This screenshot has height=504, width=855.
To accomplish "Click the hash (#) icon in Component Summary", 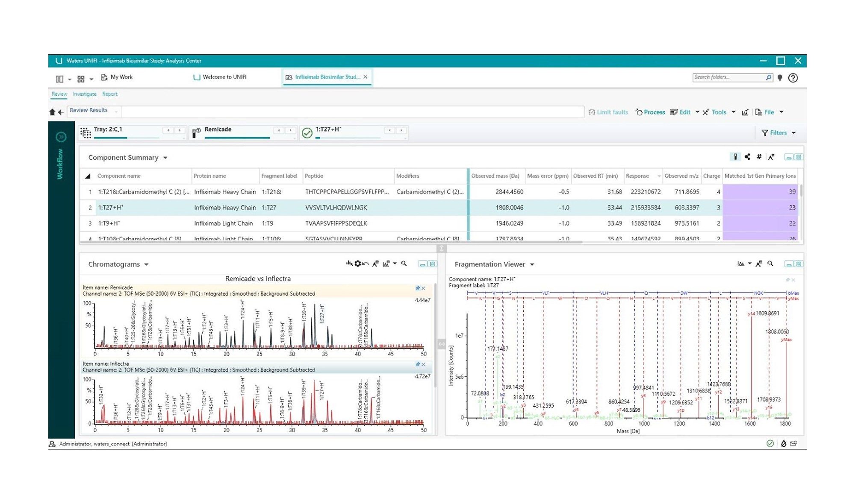I will (x=759, y=157).
